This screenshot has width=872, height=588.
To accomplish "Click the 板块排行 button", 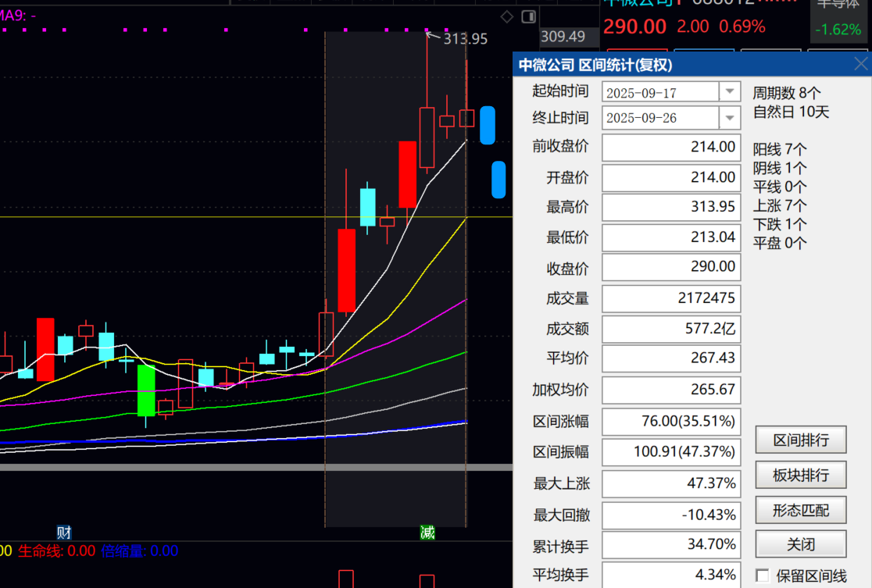I will tap(801, 475).
